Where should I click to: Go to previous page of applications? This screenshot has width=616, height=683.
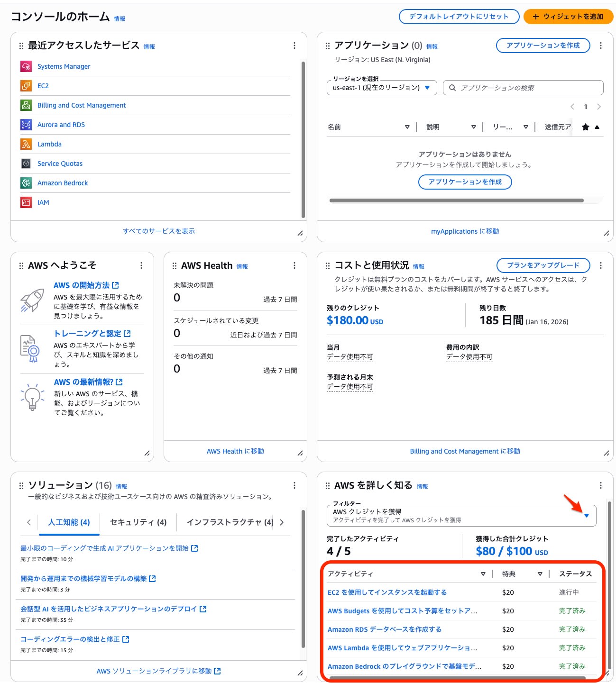[572, 107]
